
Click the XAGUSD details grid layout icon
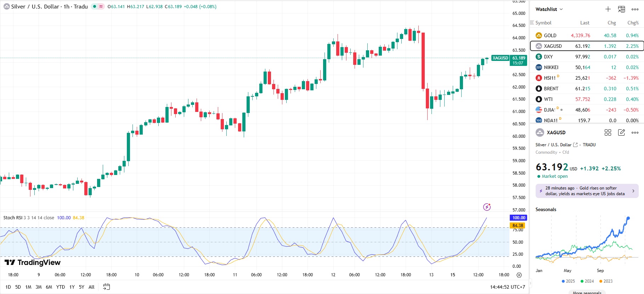coord(608,132)
